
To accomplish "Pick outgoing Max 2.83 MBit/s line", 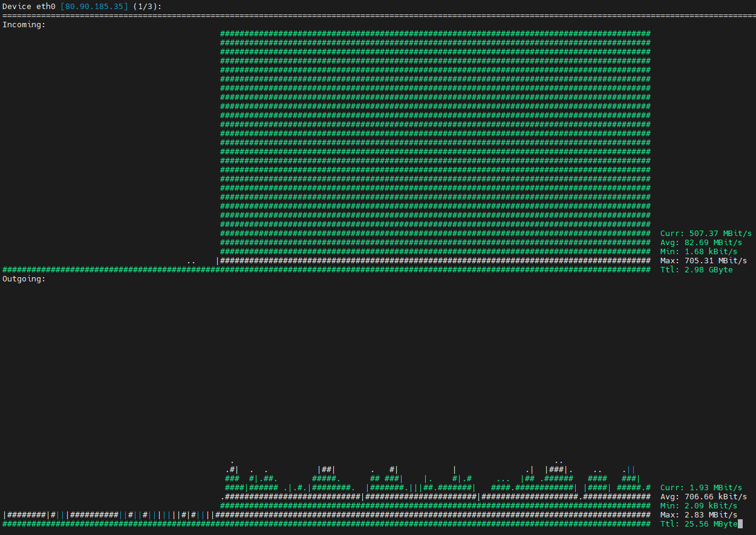I will (699, 515).
